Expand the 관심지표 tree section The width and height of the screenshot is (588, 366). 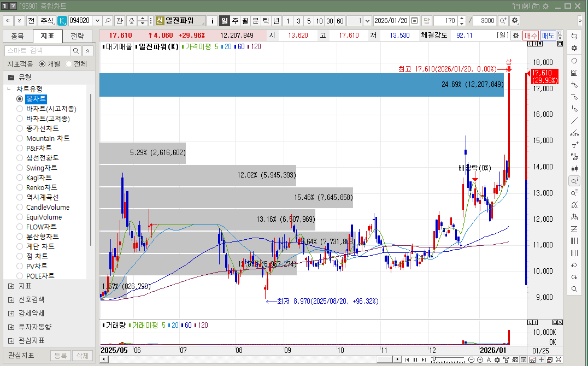pos(11,340)
